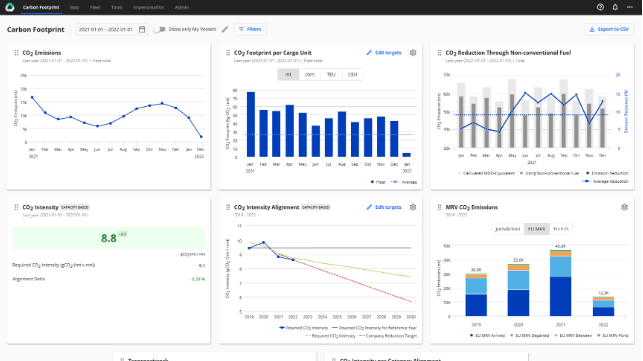Open settings gear of MRV CO2 Emissions
Screen dimensions: 643x361
(625, 207)
